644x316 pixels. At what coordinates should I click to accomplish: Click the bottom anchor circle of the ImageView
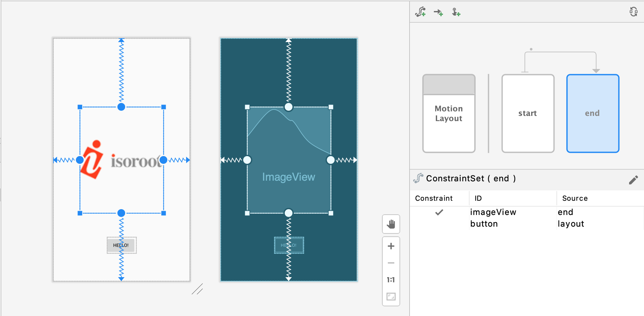coord(288,213)
